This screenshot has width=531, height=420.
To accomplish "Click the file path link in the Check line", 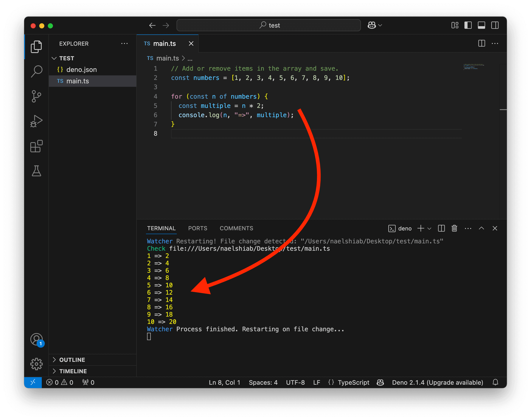I will 249,249.
